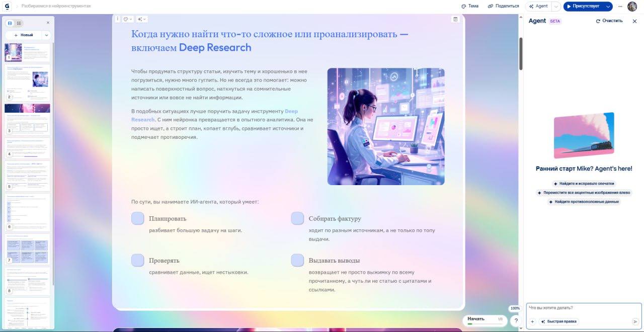This screenshot has width=644, height=332.
Task: Click the main canvas vertical scrollbar
Action: [x=521, y=53]
